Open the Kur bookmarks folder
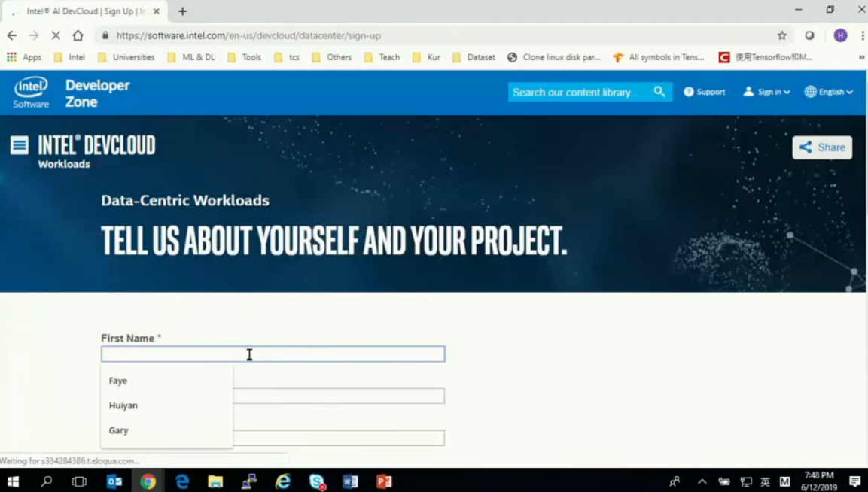The image size is (868, 492). click(426, 57)
